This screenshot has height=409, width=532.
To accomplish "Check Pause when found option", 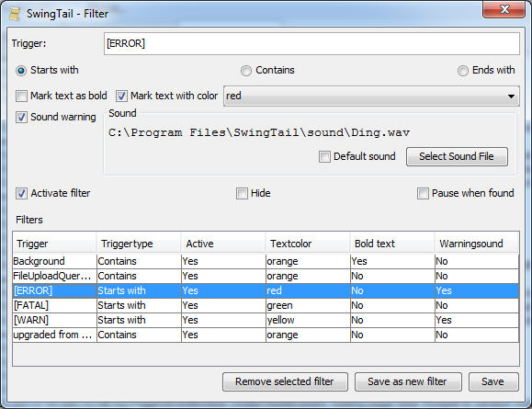I will tap(423, 193).
